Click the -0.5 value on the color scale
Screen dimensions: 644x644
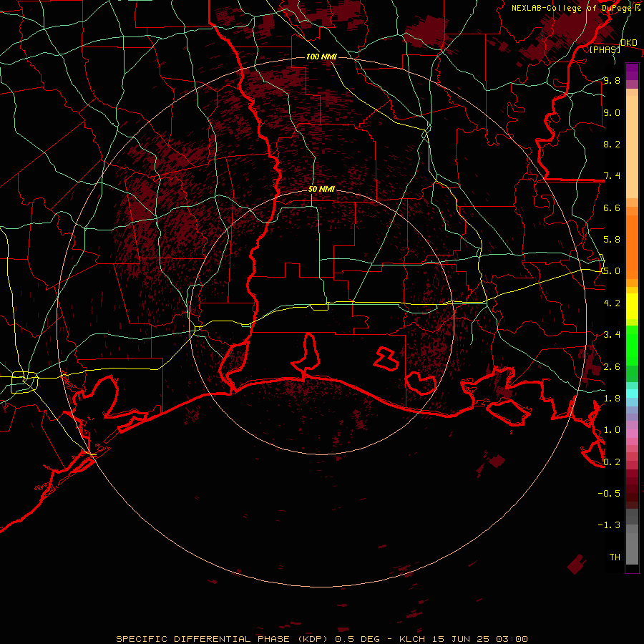(x=609, y=494)
